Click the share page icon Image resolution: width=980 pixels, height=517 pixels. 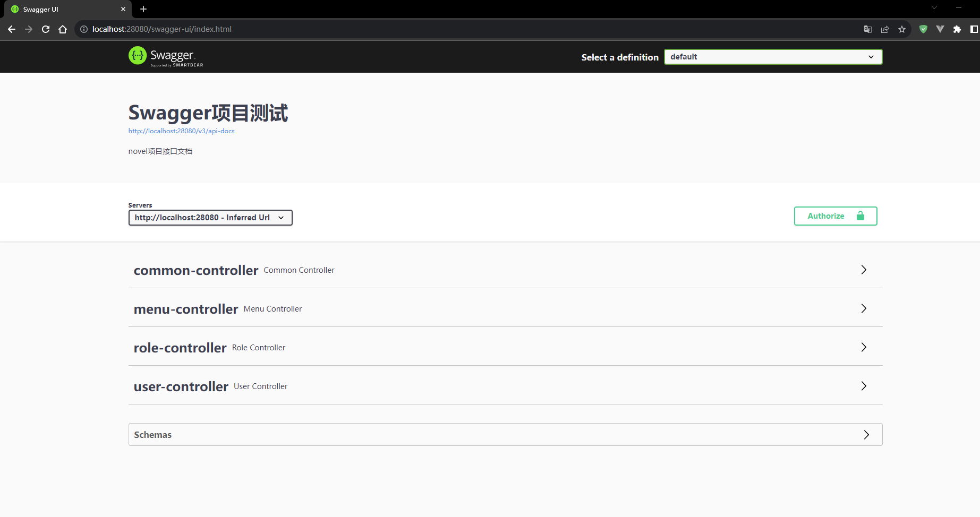[x=885, y=29]
